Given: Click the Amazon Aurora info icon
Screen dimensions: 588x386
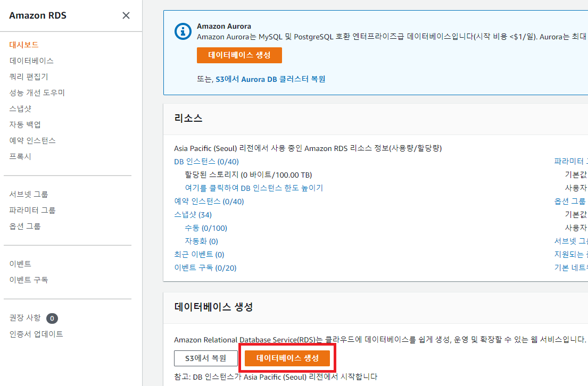Looking at the screenshot, I should (183, 31).
